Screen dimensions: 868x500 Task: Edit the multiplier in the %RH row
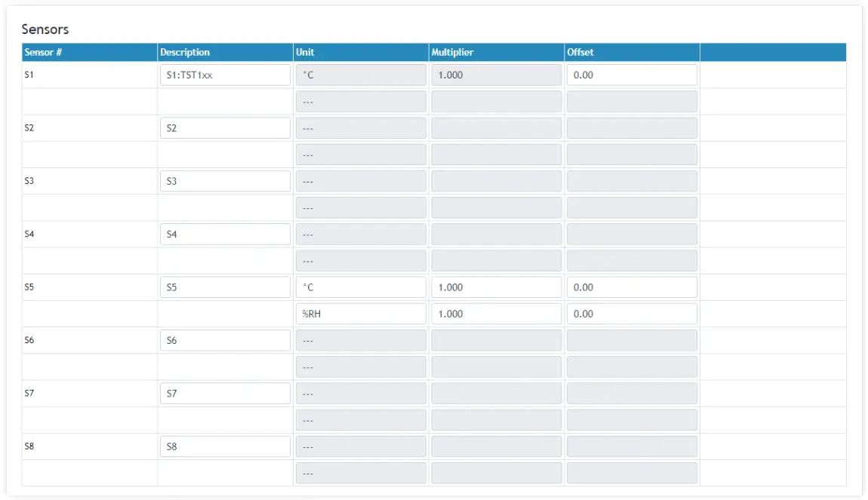pos(497,314)
